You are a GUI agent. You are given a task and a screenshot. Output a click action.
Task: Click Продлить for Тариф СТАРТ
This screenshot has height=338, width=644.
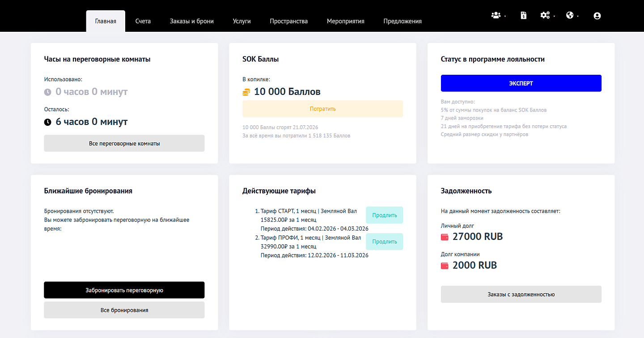point(384,215)
